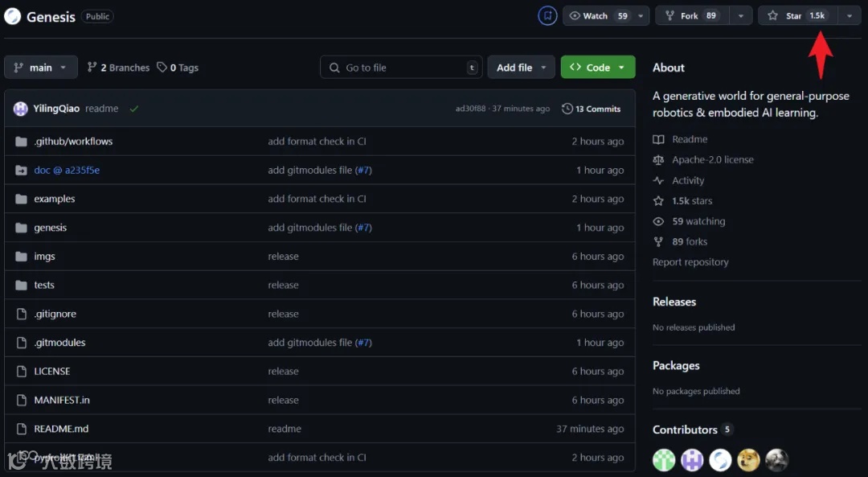The width and height of the screenshot is (868, 477).
Task: Open the doc @ a235f5e submodule
Action: [x=67, y=170]
